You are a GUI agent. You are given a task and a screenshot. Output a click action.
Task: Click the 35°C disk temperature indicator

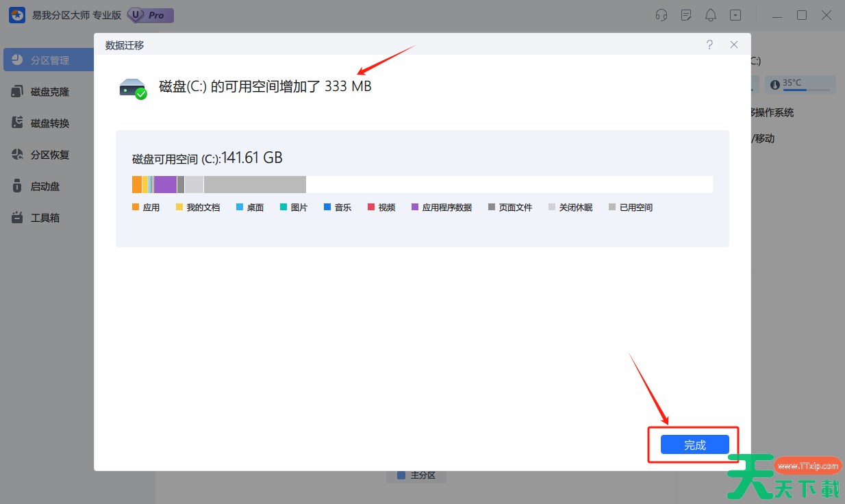[800, 84]
